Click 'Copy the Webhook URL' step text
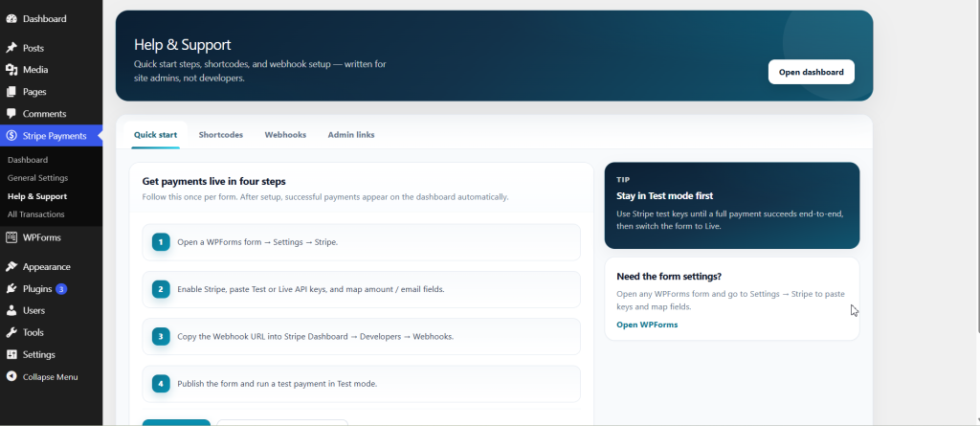 coord(316,337)
